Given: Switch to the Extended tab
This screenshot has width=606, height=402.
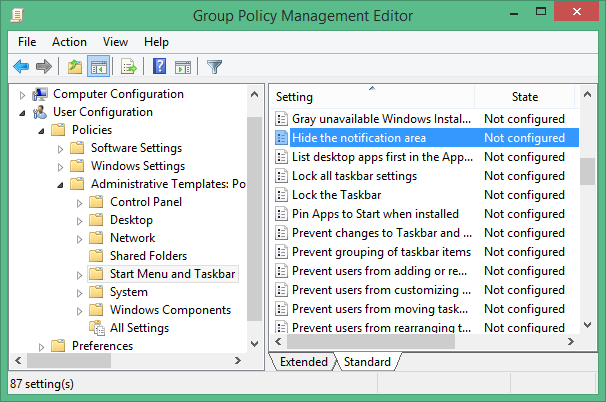Looking at the screenshot, I should click(303, 362).
